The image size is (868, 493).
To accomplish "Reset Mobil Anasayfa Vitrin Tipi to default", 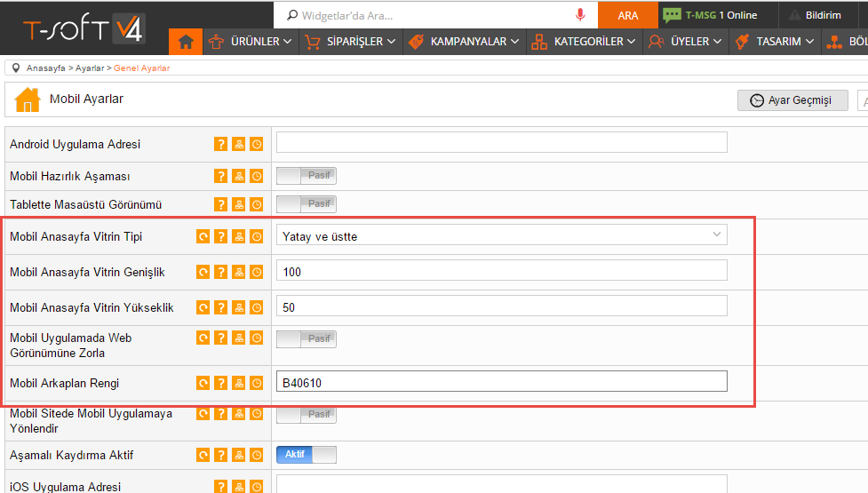I will 203,237.
